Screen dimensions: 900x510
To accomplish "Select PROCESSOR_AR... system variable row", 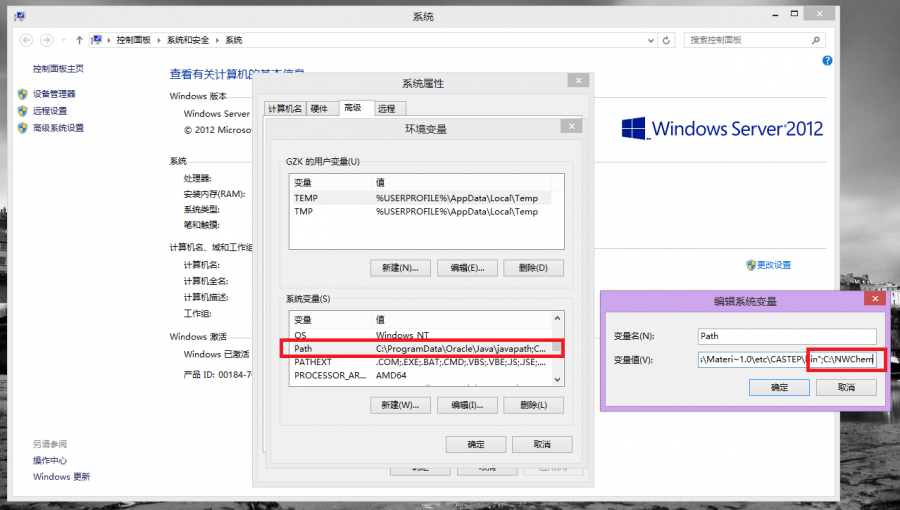I will 422,375.
